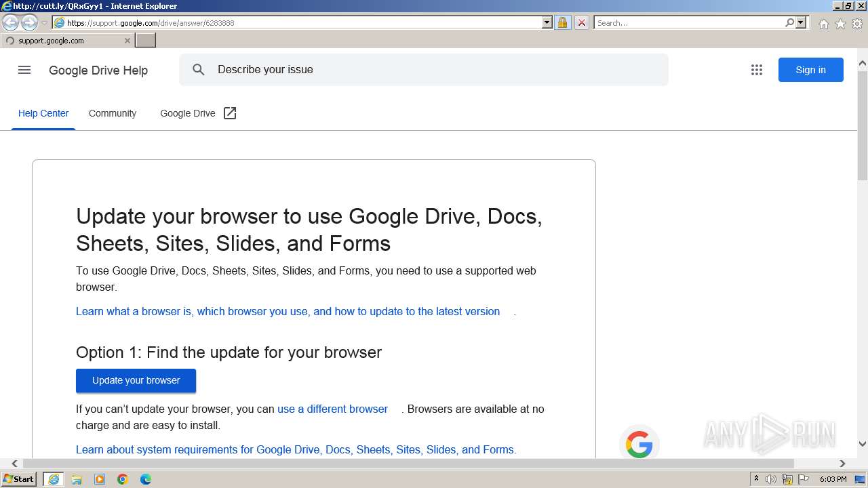Click the vertical scrollbar thumb
This screenshot has width=868, height=488.
862,125
